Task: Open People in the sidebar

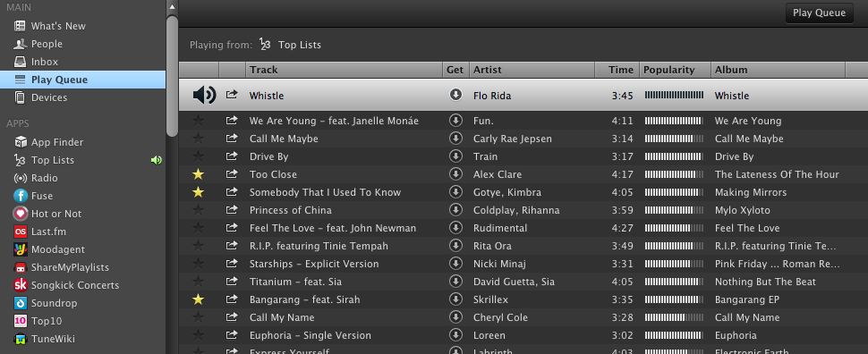Action: click(38, 44)
